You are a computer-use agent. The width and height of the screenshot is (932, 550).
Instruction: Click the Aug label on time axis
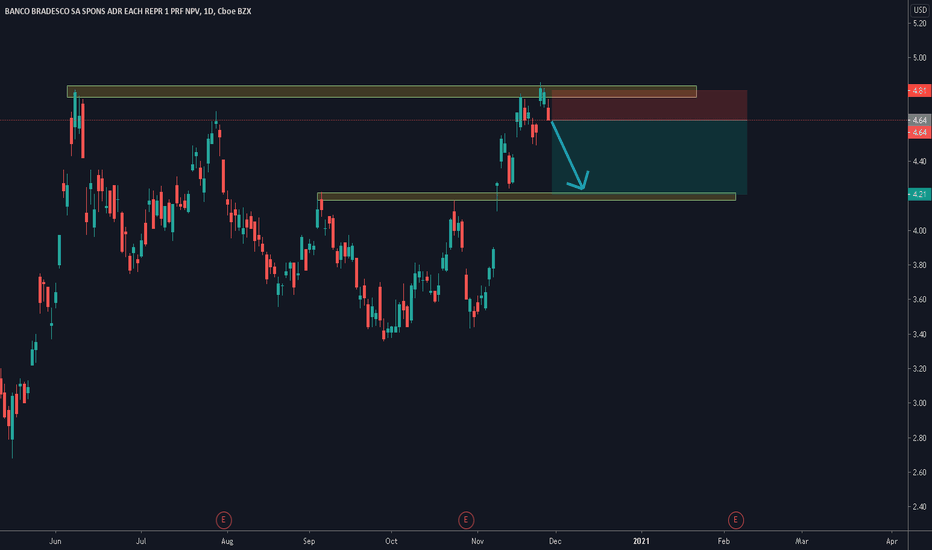(227, 541)
